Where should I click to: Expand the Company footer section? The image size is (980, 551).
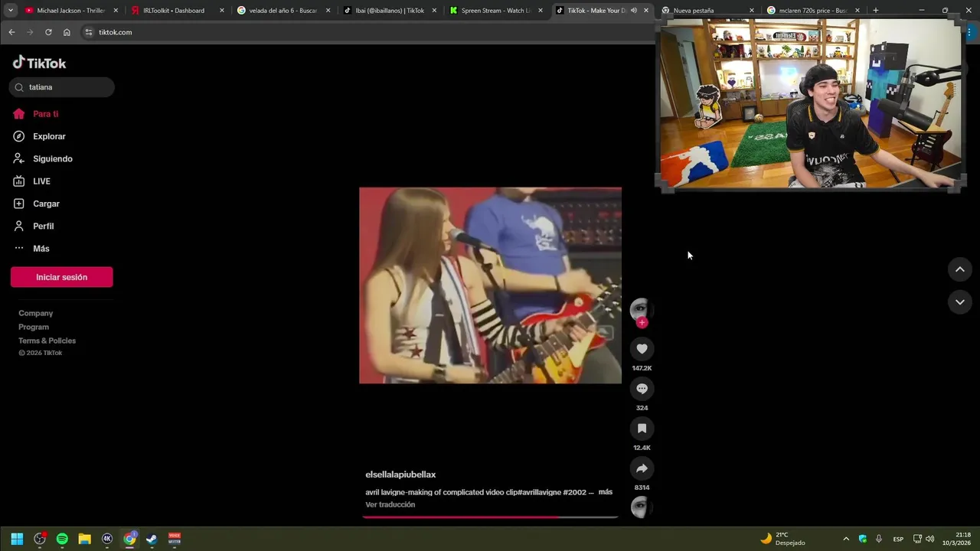(35, 313)
